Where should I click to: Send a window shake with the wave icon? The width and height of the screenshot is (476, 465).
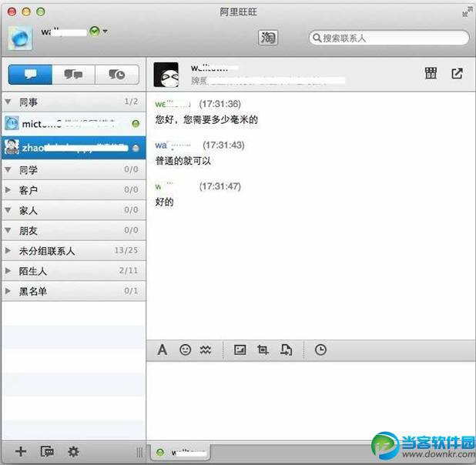[x=206, y=350]
